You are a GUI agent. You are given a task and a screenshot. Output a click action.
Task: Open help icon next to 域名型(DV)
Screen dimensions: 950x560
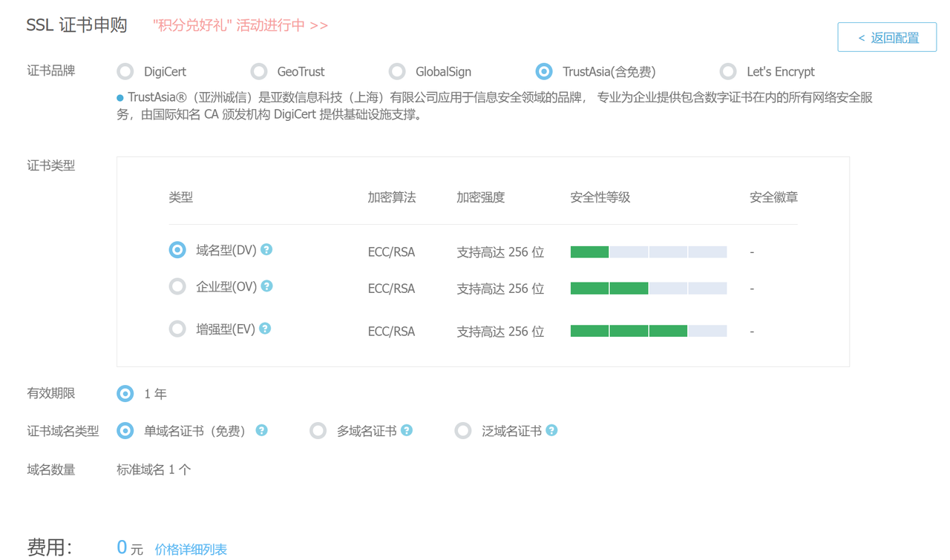pyautogui.click(x=266, y=250)
